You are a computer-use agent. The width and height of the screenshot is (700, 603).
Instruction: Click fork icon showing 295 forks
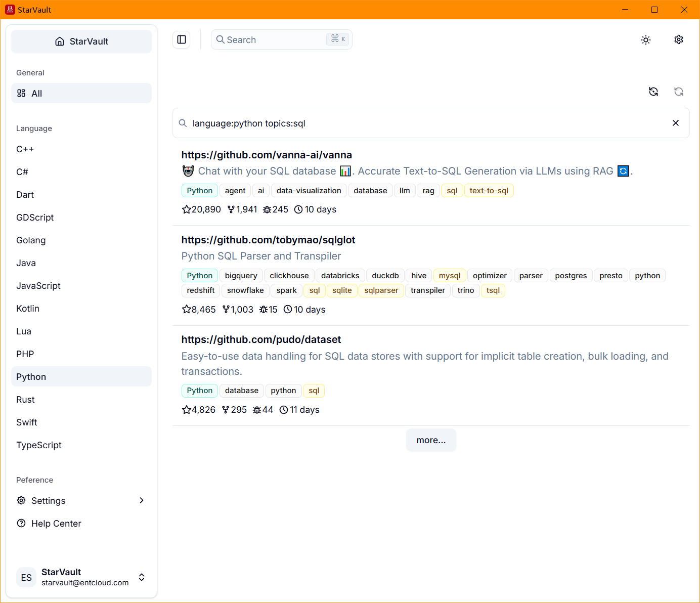coord(226,410)
